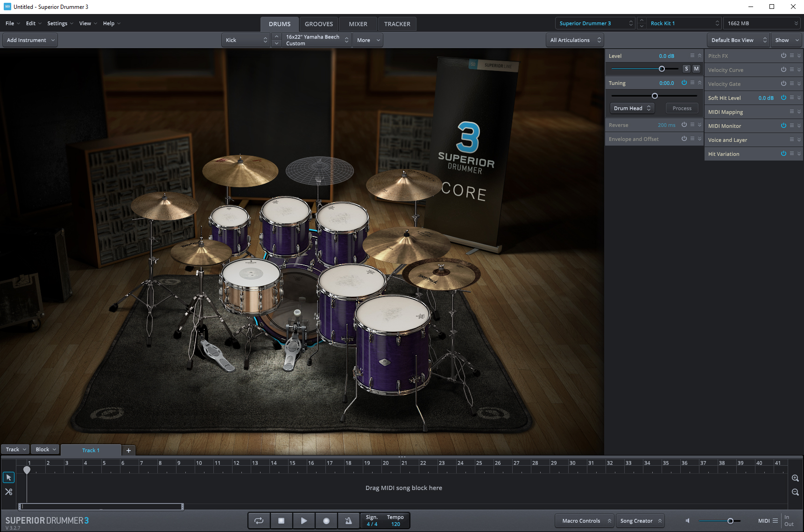Stop playback with the stop button
Image resolution: width=804 pixels, height=532 pixels.
pyautogui.click(x=281, y=521)
